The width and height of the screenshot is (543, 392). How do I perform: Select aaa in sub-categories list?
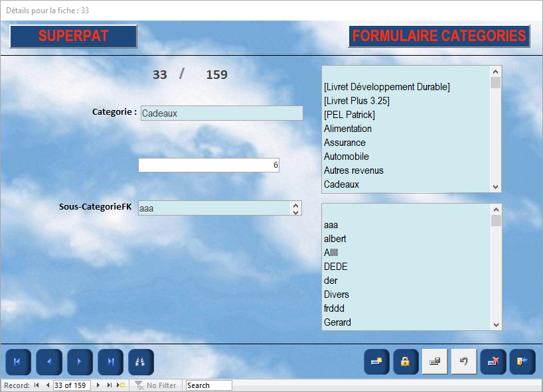point(406,225)
